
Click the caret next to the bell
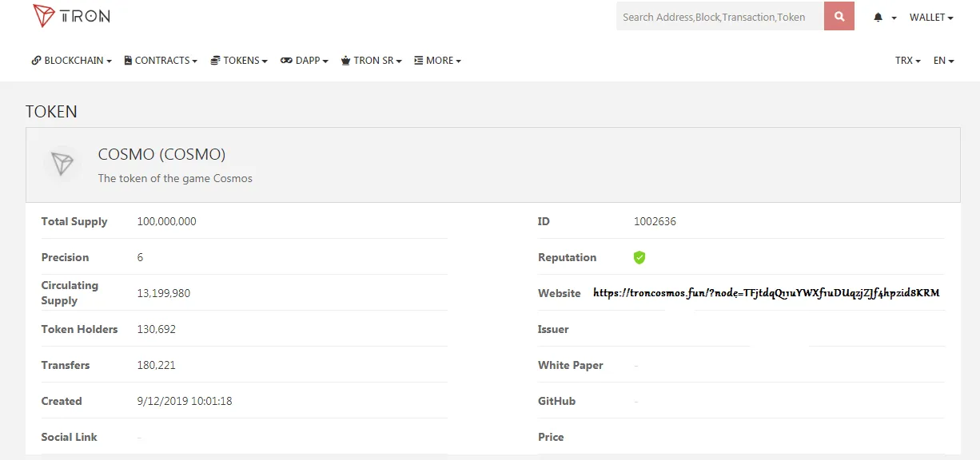click(894, 18)
